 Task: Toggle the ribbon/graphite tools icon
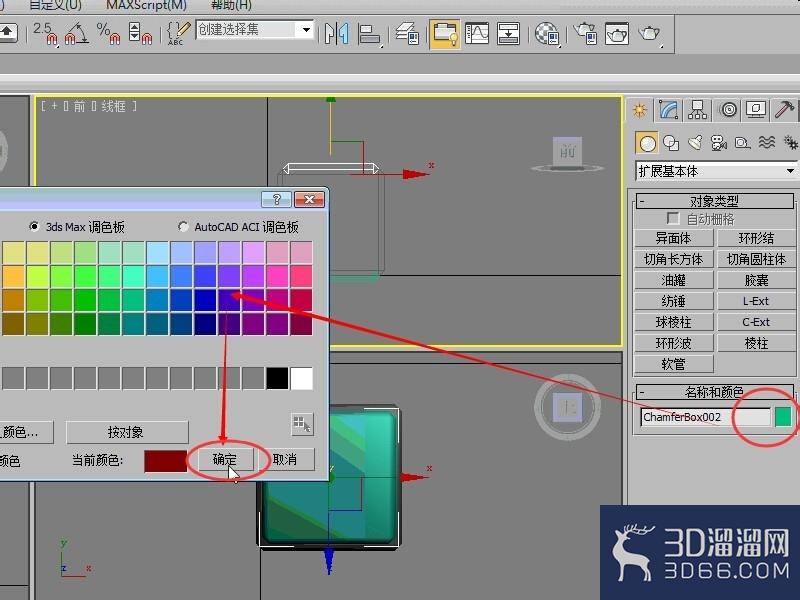point(444,34)
